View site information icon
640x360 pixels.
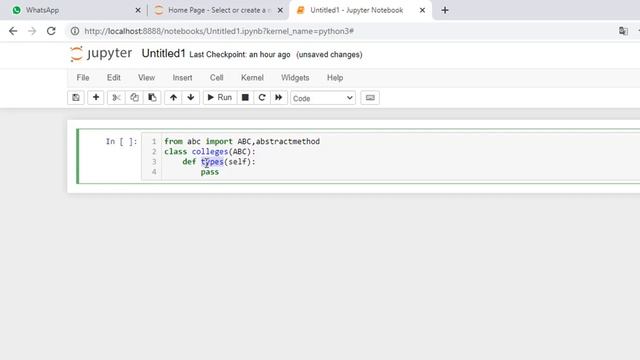click(x=75, y=31)
